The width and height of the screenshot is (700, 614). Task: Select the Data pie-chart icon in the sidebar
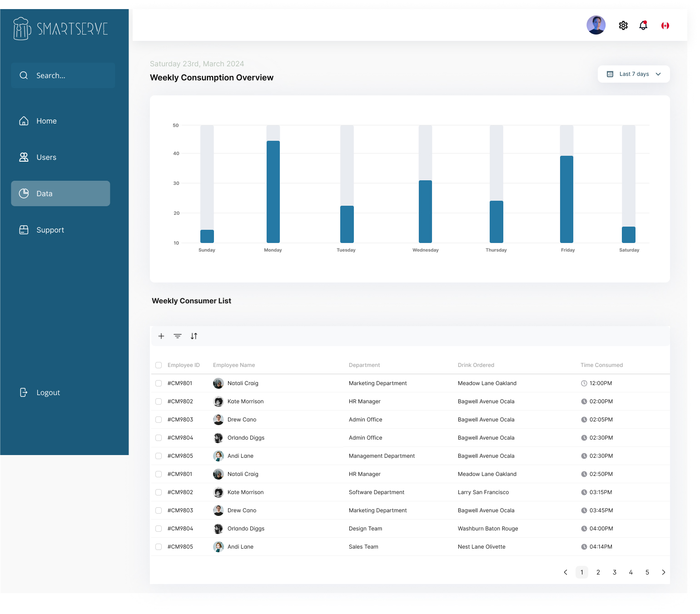click(24, 193)
